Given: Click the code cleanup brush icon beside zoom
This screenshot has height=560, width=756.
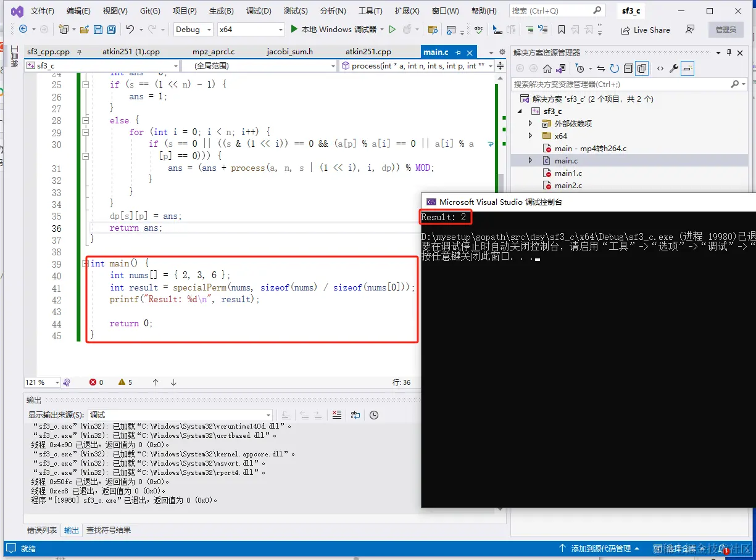Looking at the screenshot, I should (67, 382).
